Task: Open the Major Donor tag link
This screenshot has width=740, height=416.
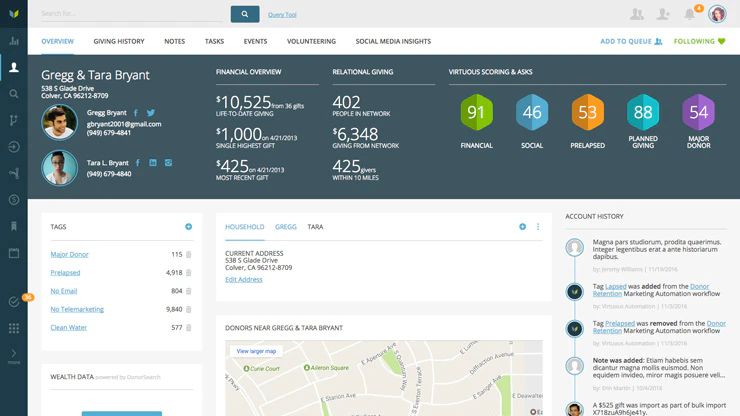Action: pos(69,255)
